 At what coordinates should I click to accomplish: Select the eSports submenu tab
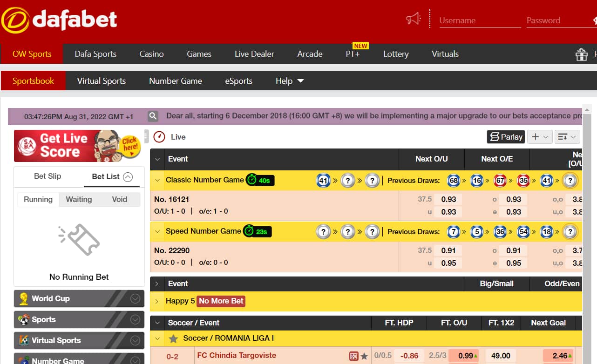[x=239, y=81]
